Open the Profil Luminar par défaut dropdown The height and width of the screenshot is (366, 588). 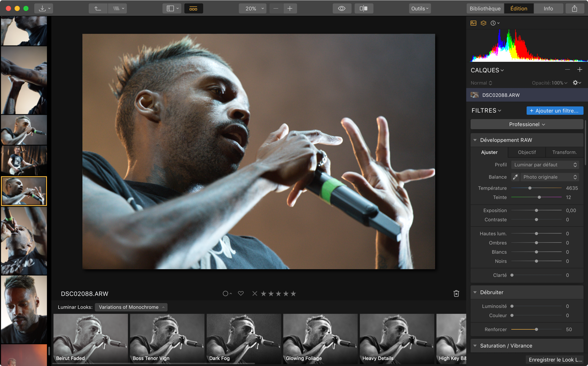(545, 165)
